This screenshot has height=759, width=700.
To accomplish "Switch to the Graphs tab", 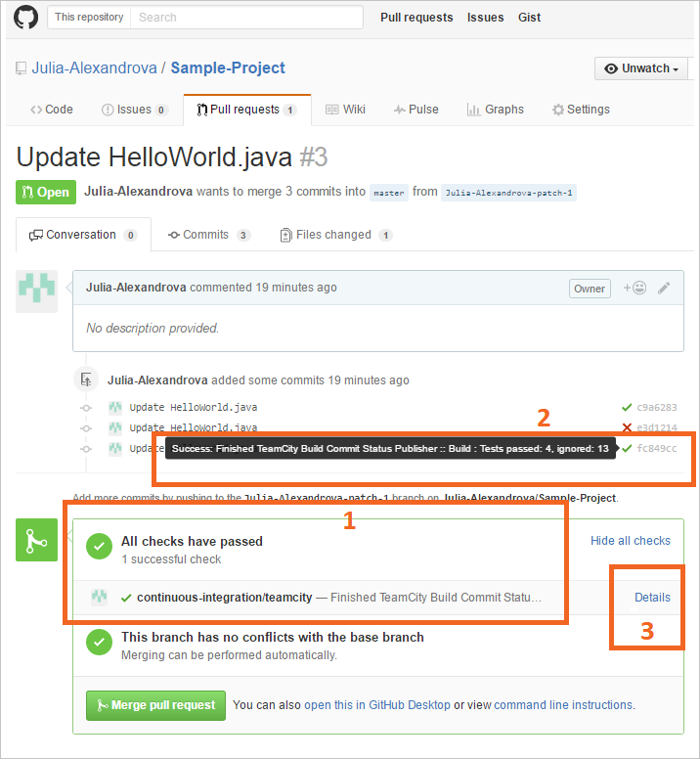I will click(x=496, y=110).
